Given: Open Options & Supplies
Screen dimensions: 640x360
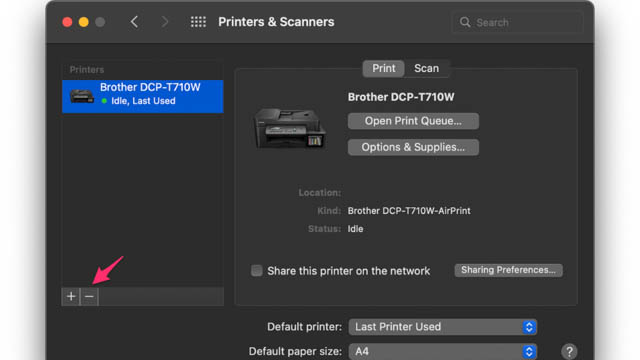Looking at the screenshot, I should coord(413,147).
